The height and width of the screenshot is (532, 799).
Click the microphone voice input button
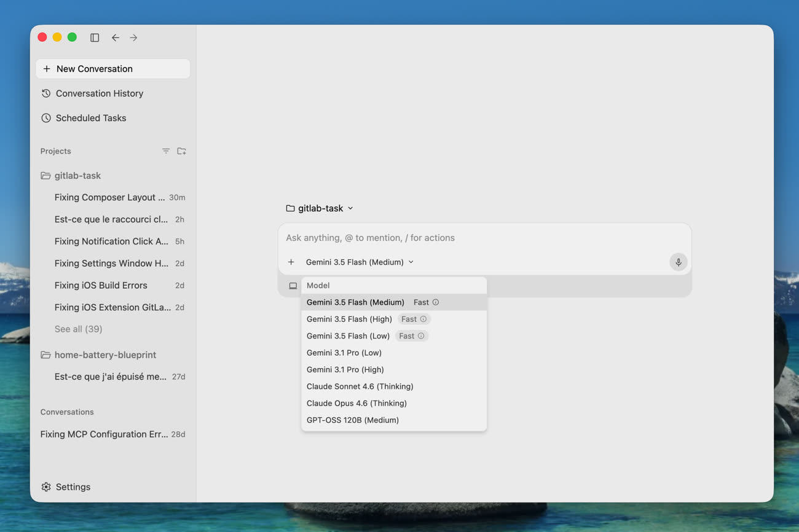(678, 262)
